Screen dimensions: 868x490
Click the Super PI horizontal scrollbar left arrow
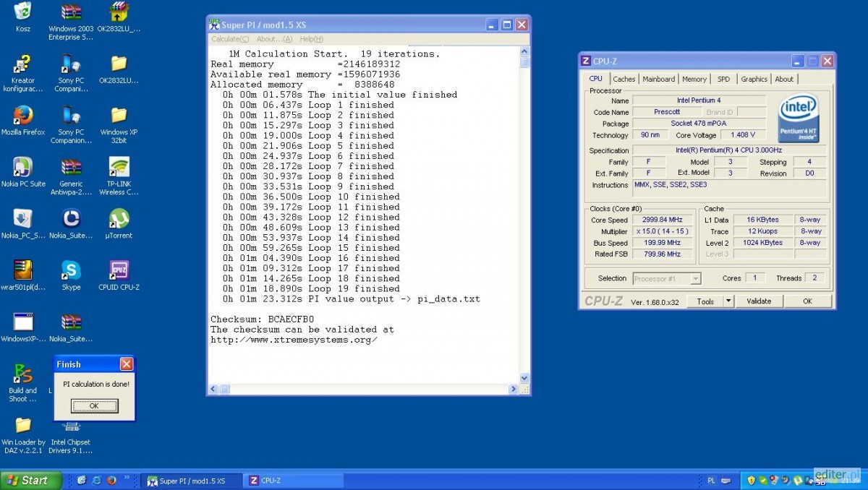click(213, 390)
